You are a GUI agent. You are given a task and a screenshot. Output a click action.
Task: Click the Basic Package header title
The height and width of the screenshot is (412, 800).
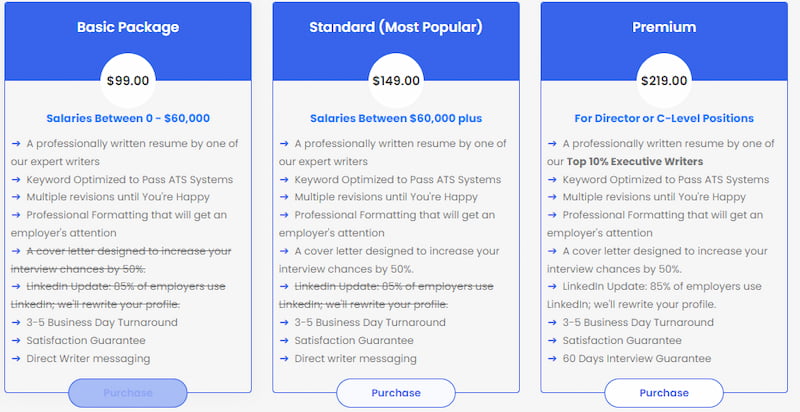(128, 27)
